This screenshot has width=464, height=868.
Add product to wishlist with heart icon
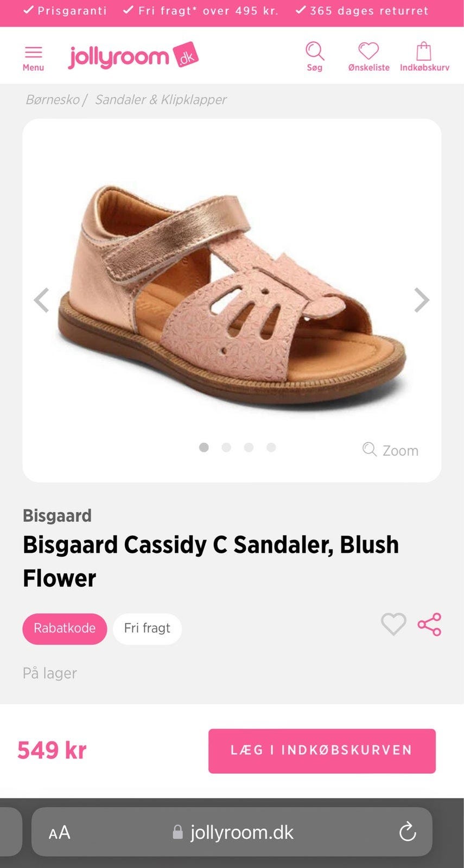coord(393,624)
